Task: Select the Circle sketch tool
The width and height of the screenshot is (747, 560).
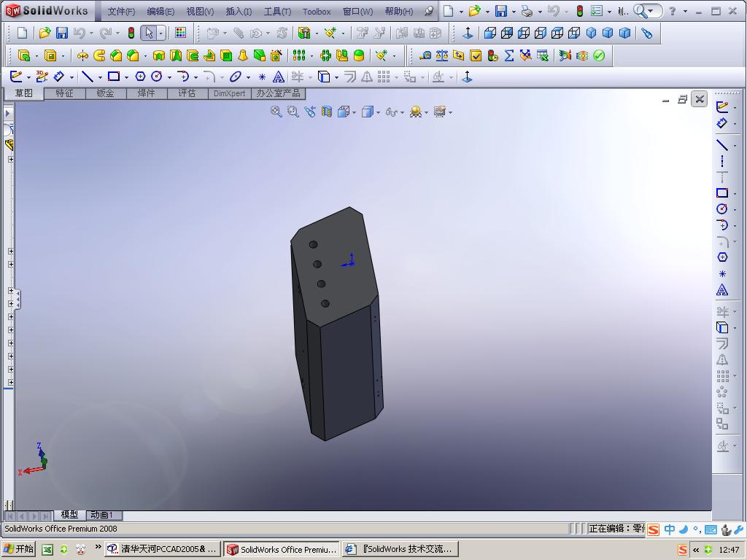Action: click(x=156, y=76)
